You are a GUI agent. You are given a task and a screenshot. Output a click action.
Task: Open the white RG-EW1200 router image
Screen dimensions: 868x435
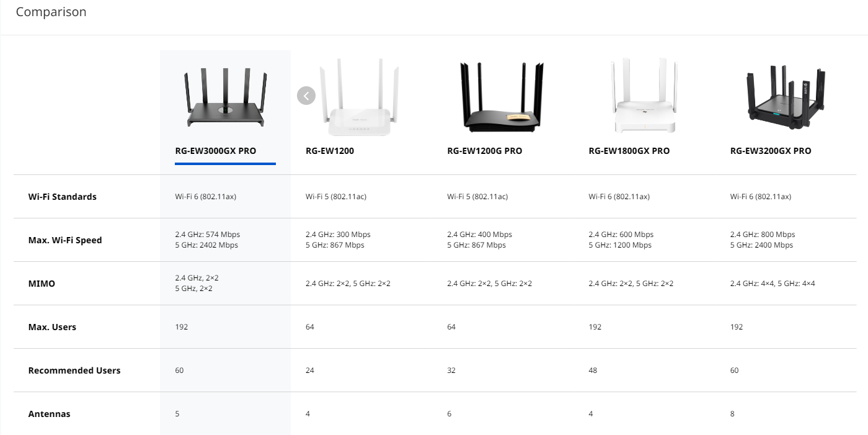360,97
